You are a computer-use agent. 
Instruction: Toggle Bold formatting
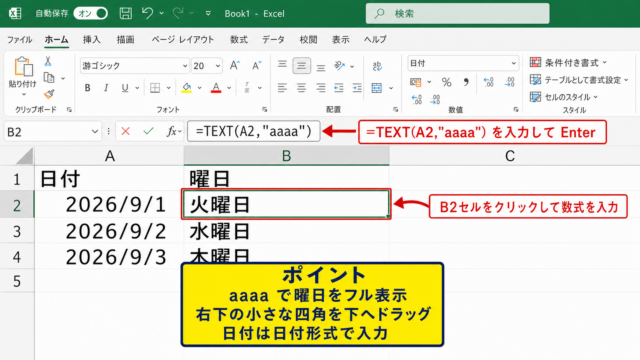pyautogui.click(x=87, y=88)
